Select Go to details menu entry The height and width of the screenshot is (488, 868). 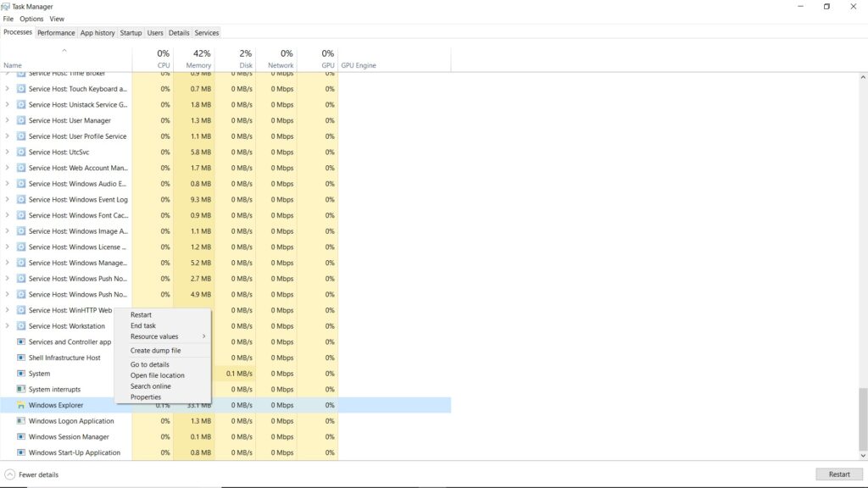point(163,364)
